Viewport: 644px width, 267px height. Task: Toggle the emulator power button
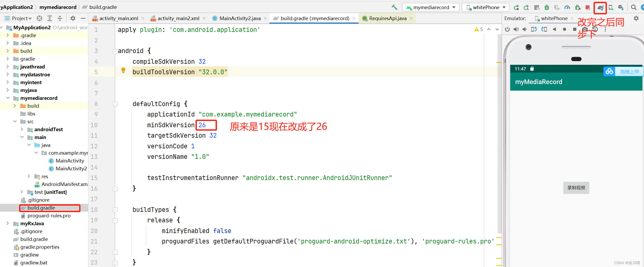point(507,29)
